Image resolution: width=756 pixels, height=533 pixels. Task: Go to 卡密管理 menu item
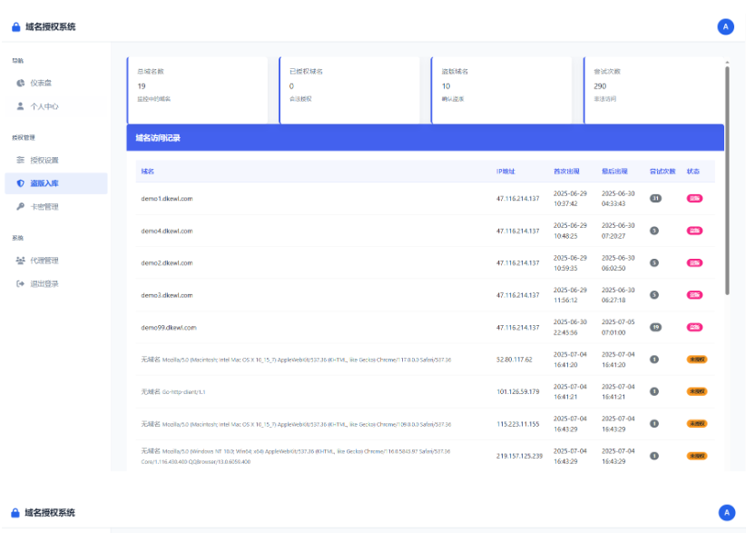pos(44,207)
